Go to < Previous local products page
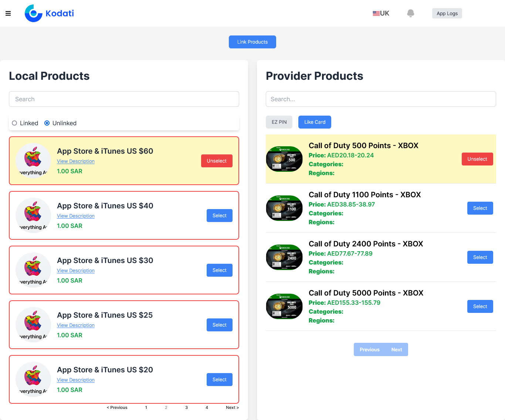This screenshot has width=505, height=420. pos(117,407)
